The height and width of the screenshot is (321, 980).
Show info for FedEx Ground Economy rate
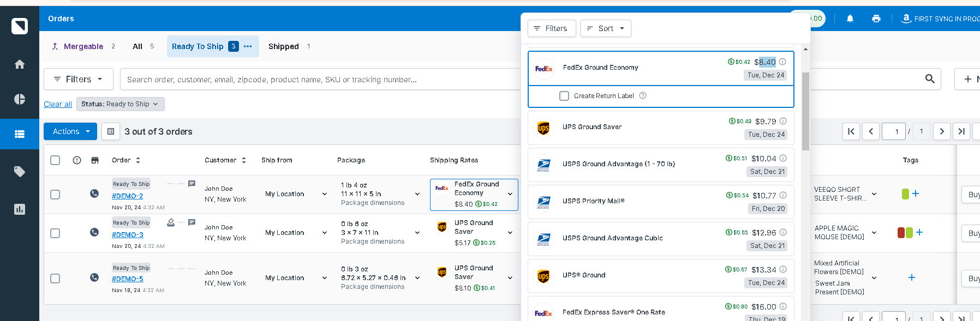pos(782,62)
